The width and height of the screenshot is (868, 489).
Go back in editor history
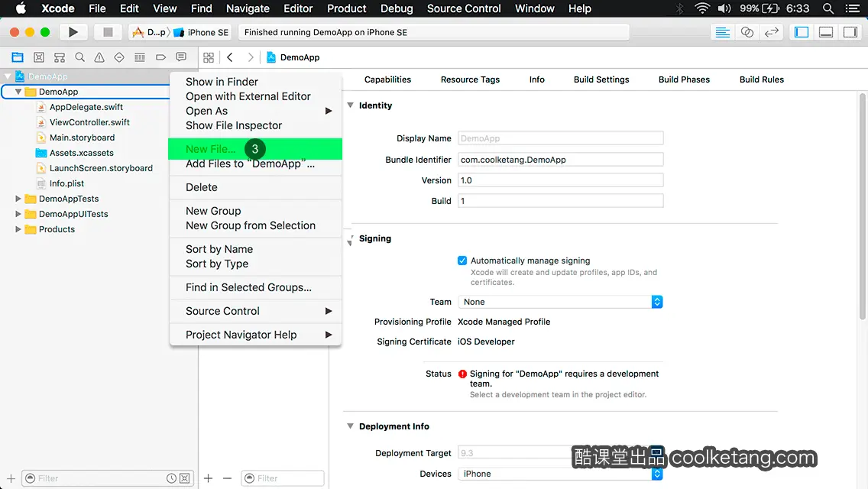230,57
